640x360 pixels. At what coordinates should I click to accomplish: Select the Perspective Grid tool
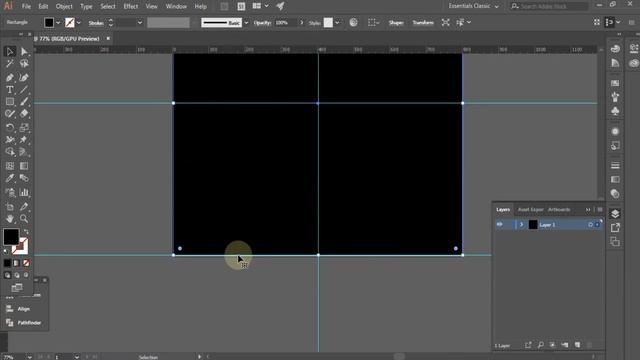coord(24,152)
